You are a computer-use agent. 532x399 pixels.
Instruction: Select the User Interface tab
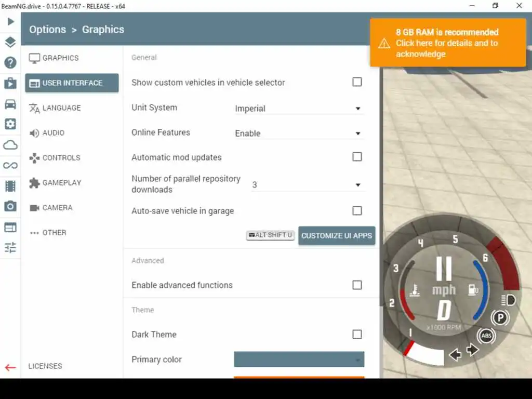(72, 83)
